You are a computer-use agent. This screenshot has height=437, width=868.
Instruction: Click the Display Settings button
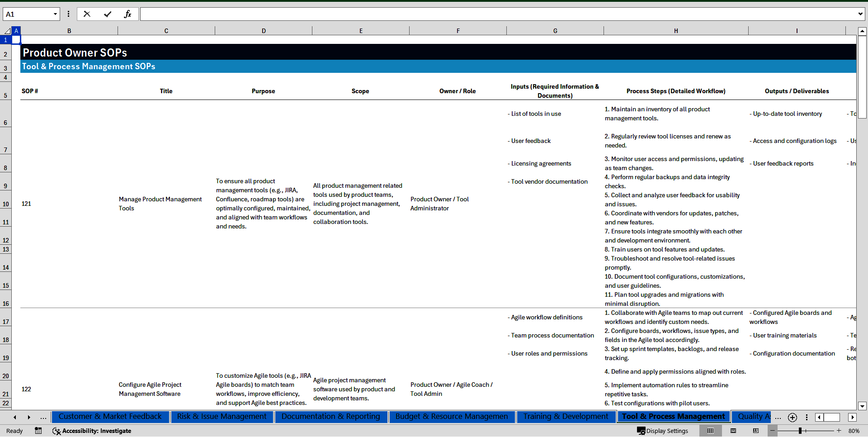point(663,431)
